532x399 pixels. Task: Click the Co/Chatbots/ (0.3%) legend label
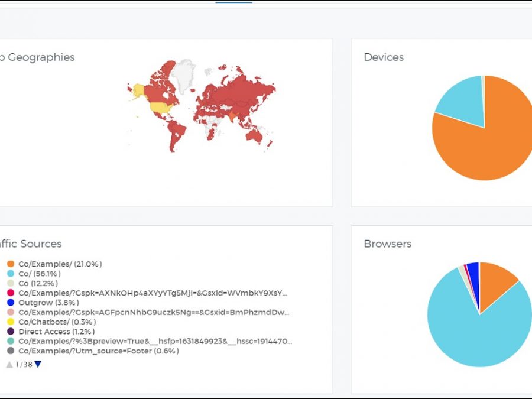[x=57, y=322]
